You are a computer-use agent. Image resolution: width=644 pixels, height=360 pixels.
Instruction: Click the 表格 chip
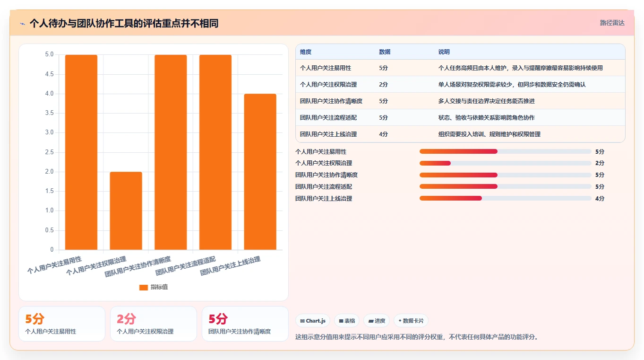(x=347, y=321)
